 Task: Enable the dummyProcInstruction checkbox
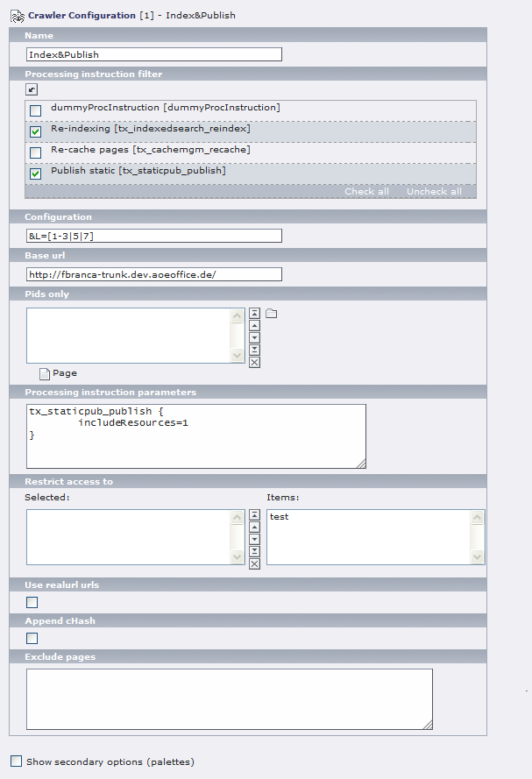(x=35, y=110)
